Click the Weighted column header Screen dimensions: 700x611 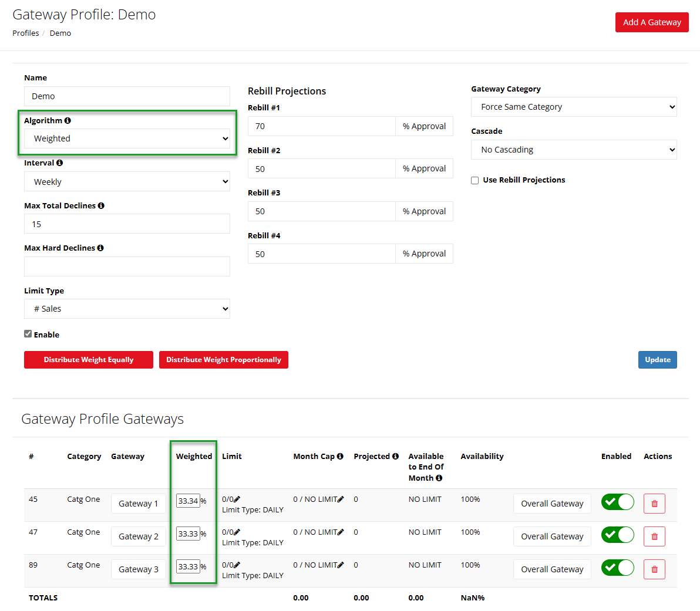pos(194,456)
